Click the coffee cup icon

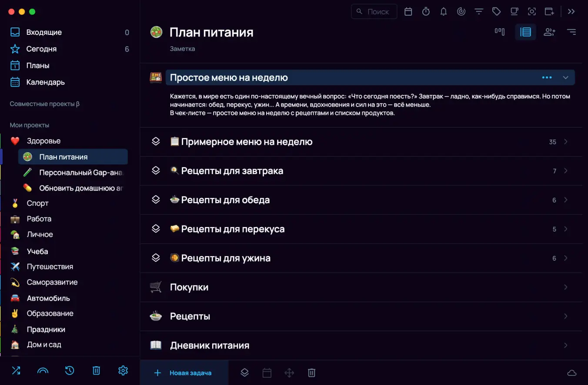pos(514,12)
